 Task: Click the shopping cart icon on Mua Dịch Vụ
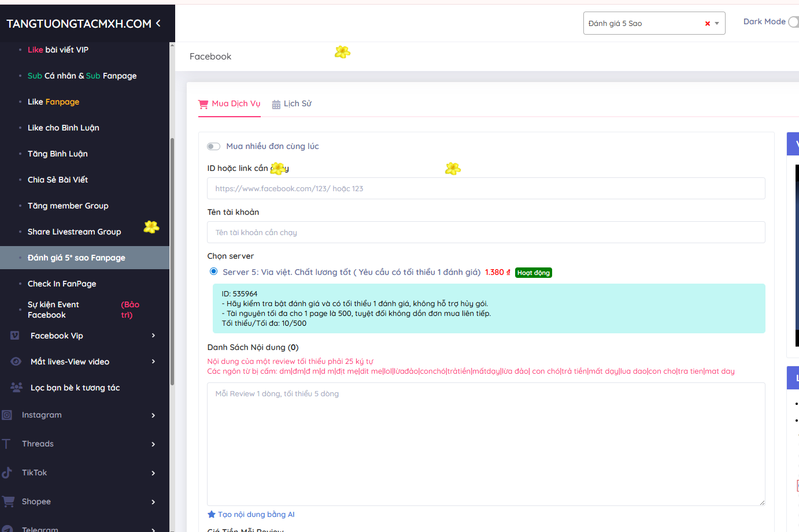[x=203, y=105]
